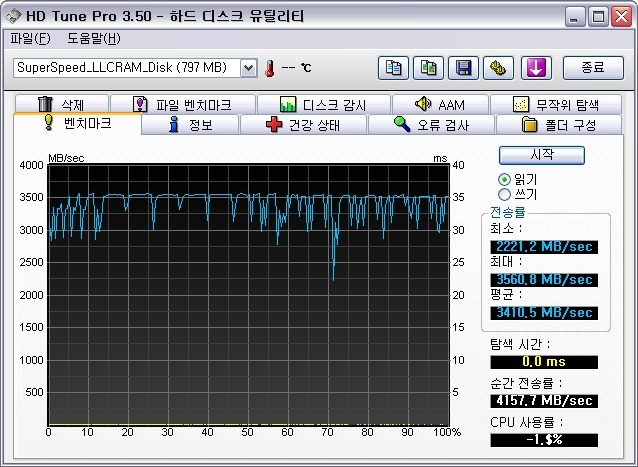The width and height of the screenshot is (638, 467).
Task: Click the benchmark transfer rate graph
Action: (x=249, y=295)
